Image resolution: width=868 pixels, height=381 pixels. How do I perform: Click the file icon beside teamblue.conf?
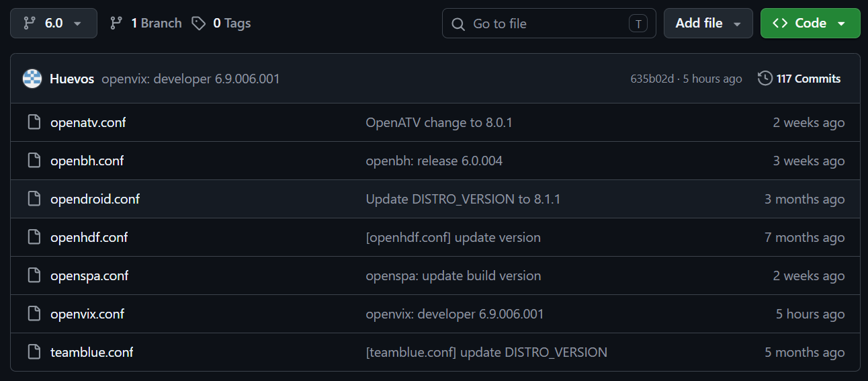click(x=34, y=352)
